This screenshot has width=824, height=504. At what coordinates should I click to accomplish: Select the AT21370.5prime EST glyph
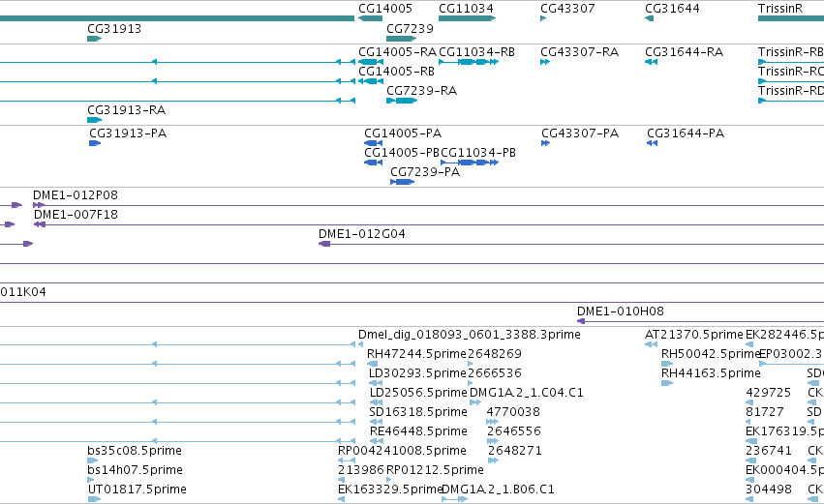(x=651, y=344)
